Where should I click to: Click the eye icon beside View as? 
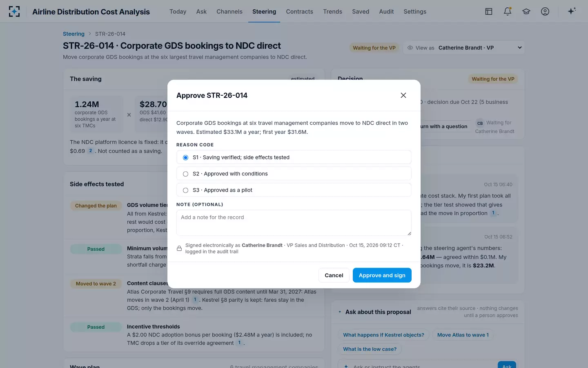[410, 48]
